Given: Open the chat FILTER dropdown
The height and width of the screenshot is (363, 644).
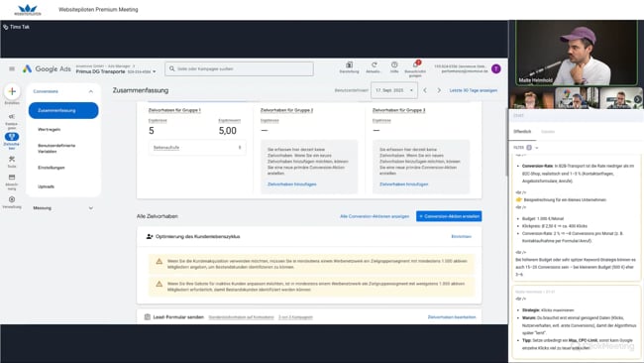Looking at the screenshot, I should [526, 148].
